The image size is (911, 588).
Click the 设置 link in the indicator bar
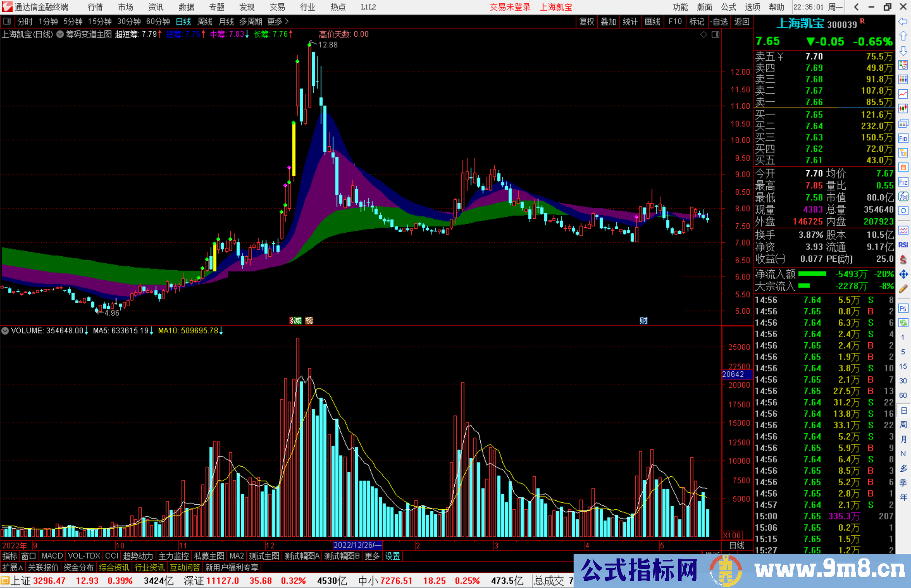[x=392, y=556]
